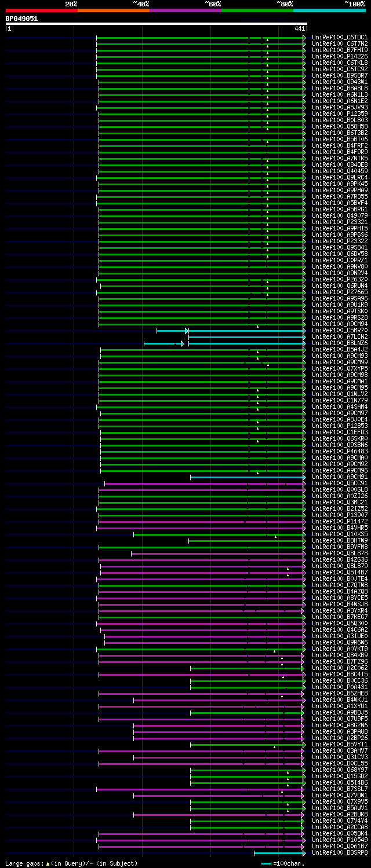Select the label UniRef100_Q9R6W6
The image size is (371, 868).
coord(340,643)
